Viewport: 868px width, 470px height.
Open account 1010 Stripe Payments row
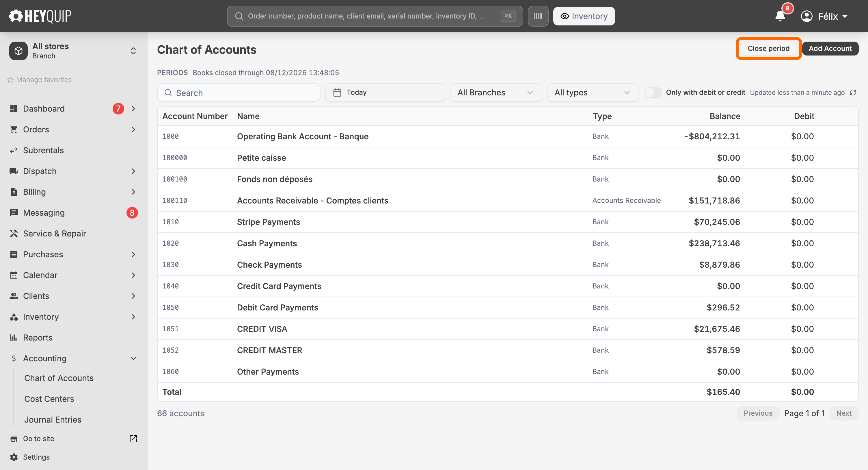coord(507,222)
